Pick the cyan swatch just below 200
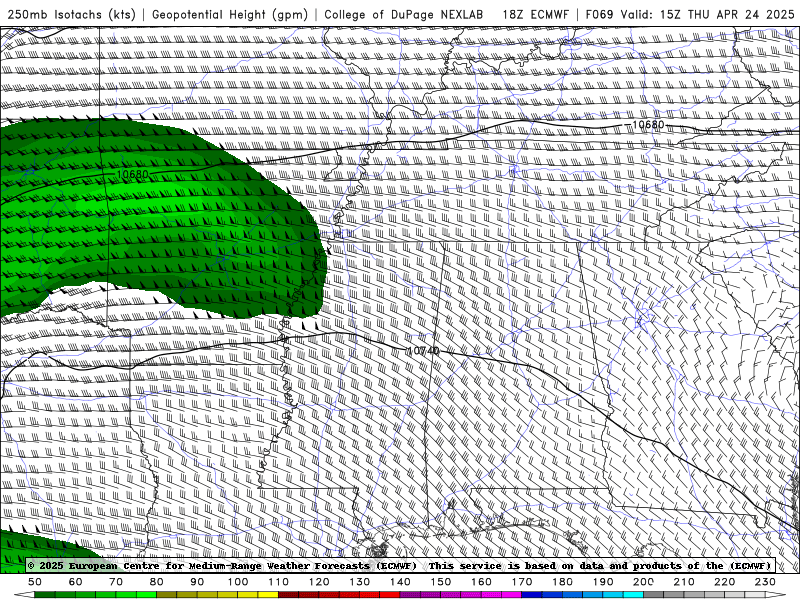 click(633, 595)
